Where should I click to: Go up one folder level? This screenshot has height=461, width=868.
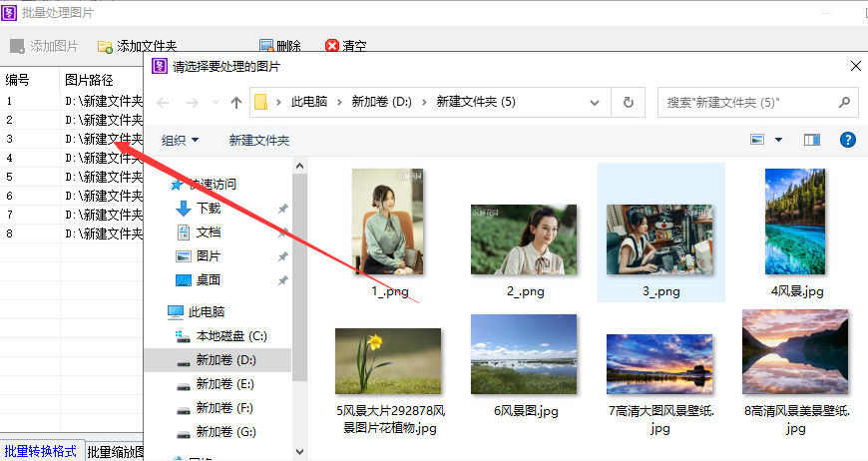236,103
